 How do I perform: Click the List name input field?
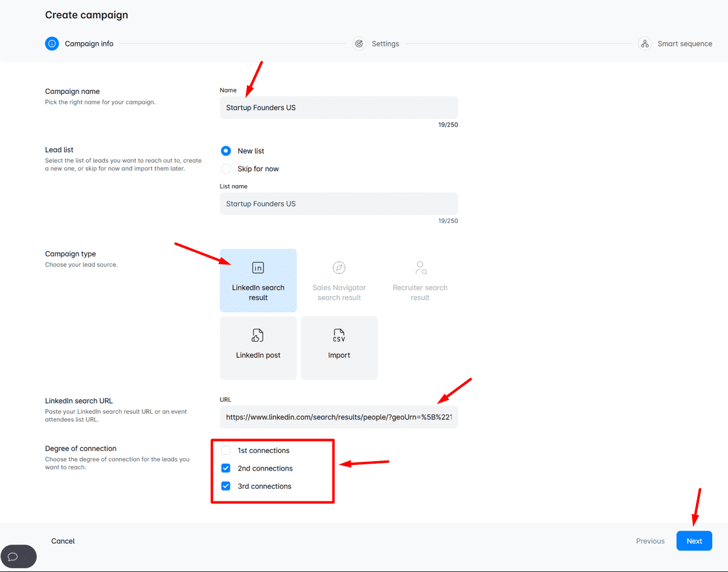click(339, 204)
